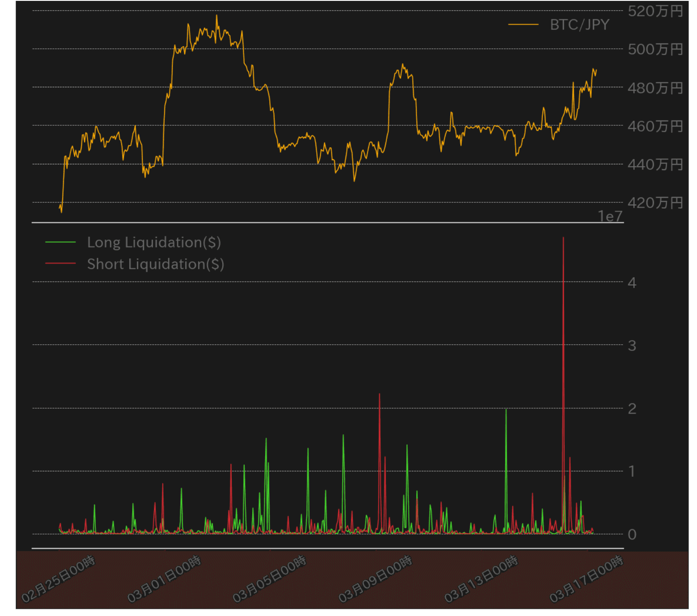
Task: Click the orange BTC/JPY legend line
Action: [523, 25]
